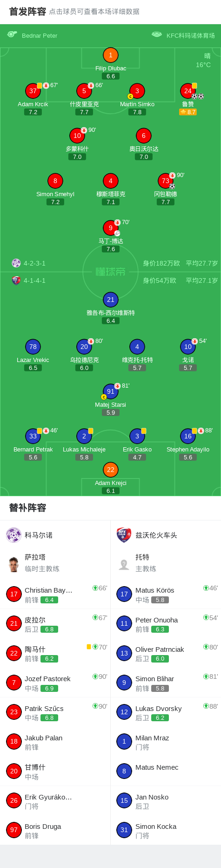Select substitute Peter Onuoha entry
This screenshot has height=868, width=221.
(x=166, y=624)
